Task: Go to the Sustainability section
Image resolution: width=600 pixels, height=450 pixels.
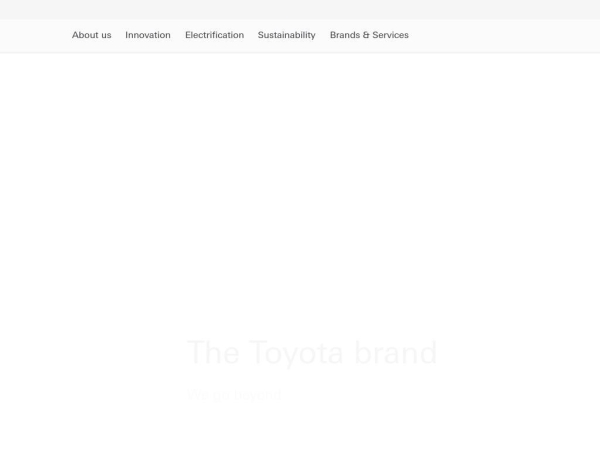Action: click(287, 35)
